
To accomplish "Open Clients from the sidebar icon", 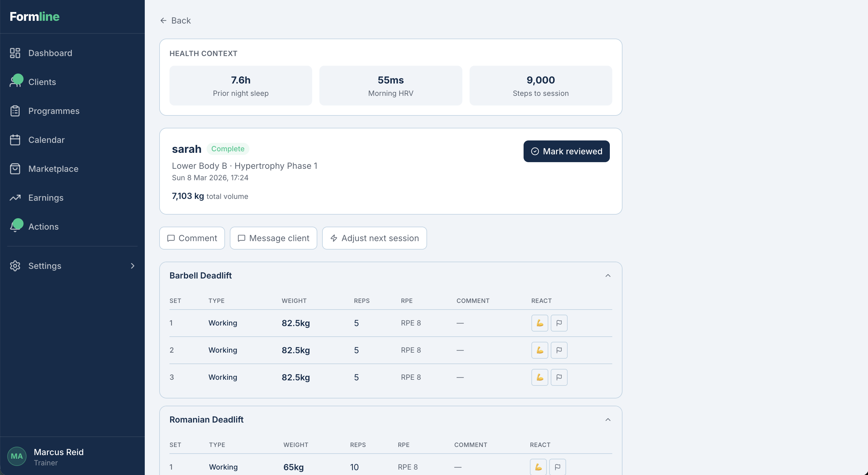I will coord(15,82).
